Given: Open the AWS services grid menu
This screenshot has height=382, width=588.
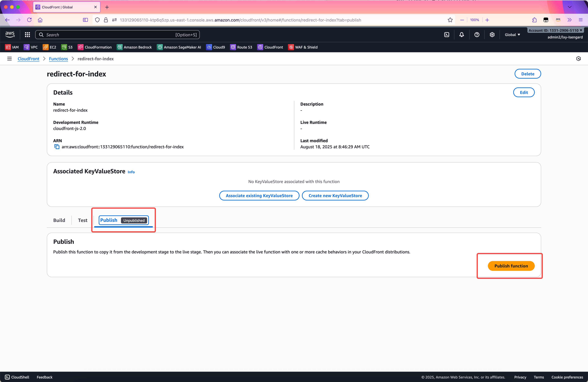Looking at the screenshot, I should coord(27,35).
